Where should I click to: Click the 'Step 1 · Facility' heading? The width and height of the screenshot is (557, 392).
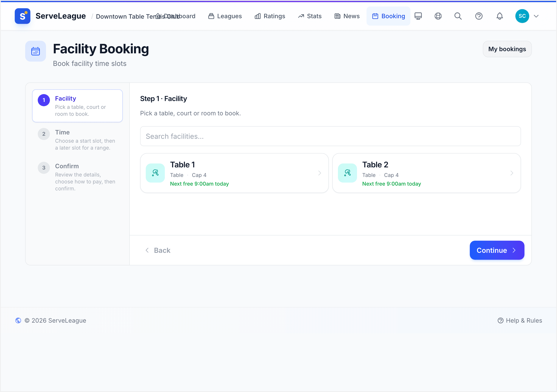point(164,99)
